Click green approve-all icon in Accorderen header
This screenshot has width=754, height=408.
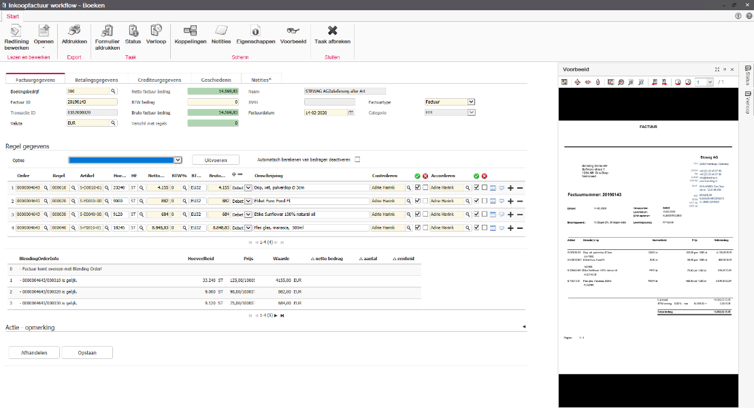pyautogui.click(x=477, y=176)
